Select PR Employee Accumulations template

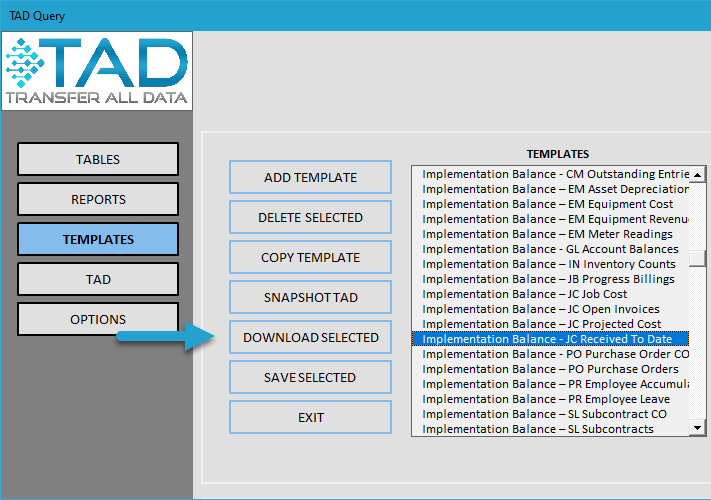tap(550, 384)
